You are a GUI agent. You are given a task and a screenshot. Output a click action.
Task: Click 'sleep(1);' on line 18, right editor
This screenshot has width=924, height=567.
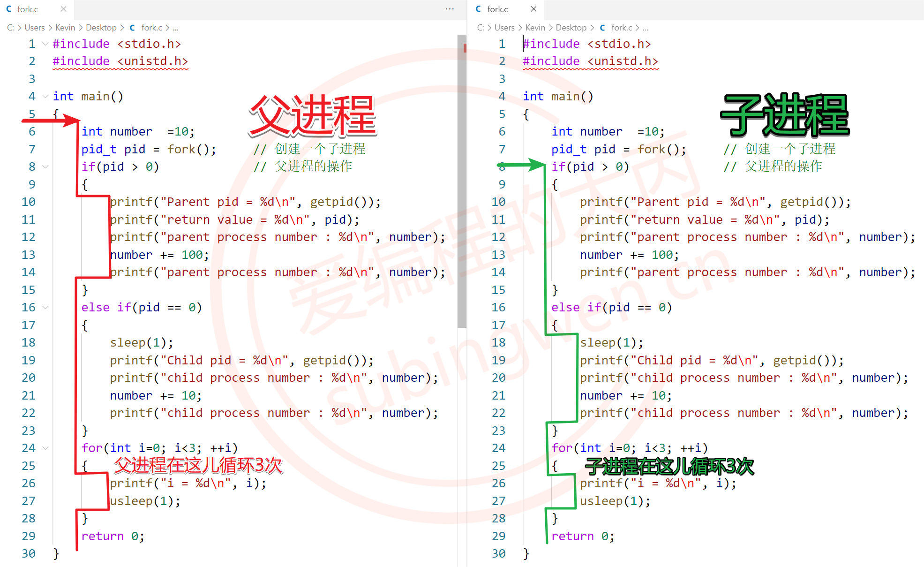(612, 342)
